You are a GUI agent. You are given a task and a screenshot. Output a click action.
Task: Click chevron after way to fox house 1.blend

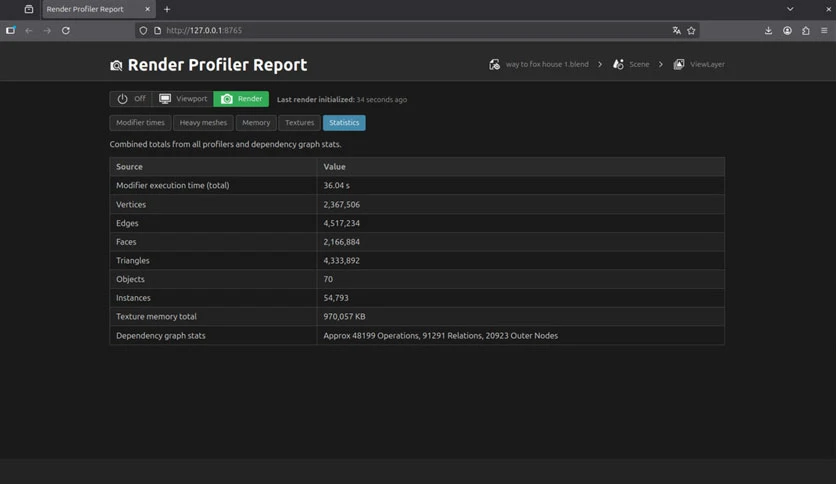pyautogui.click(x=600, y=64)
